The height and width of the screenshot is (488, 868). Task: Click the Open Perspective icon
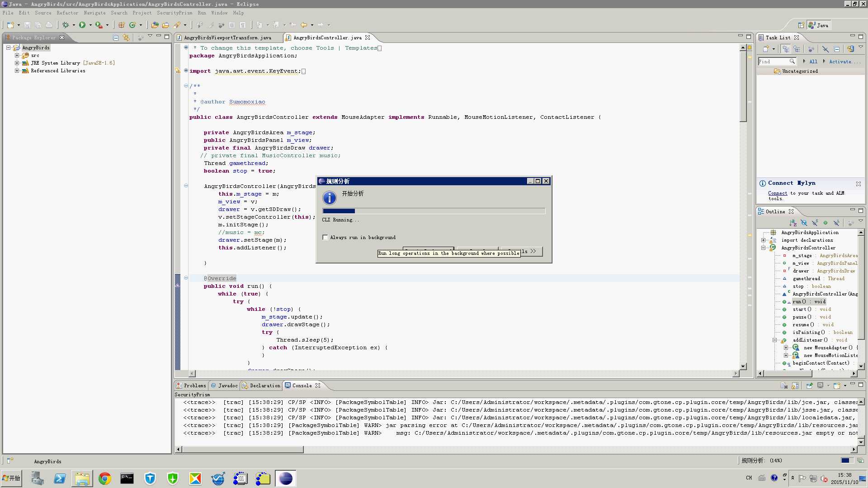801,25
